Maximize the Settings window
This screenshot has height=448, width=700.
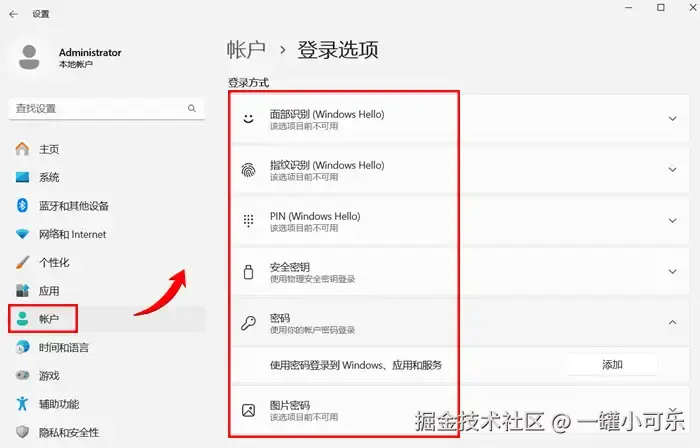pos(661,8)
